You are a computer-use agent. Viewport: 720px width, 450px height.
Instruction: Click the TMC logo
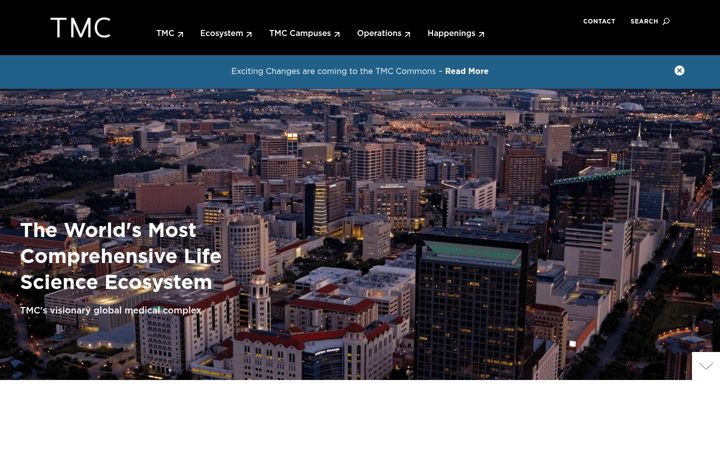[81, 28]
